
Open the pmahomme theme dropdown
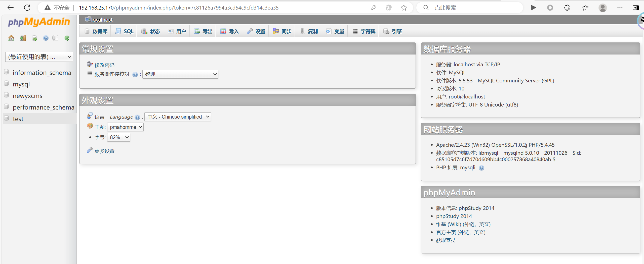pyautogui.click(x=125, y=127)
